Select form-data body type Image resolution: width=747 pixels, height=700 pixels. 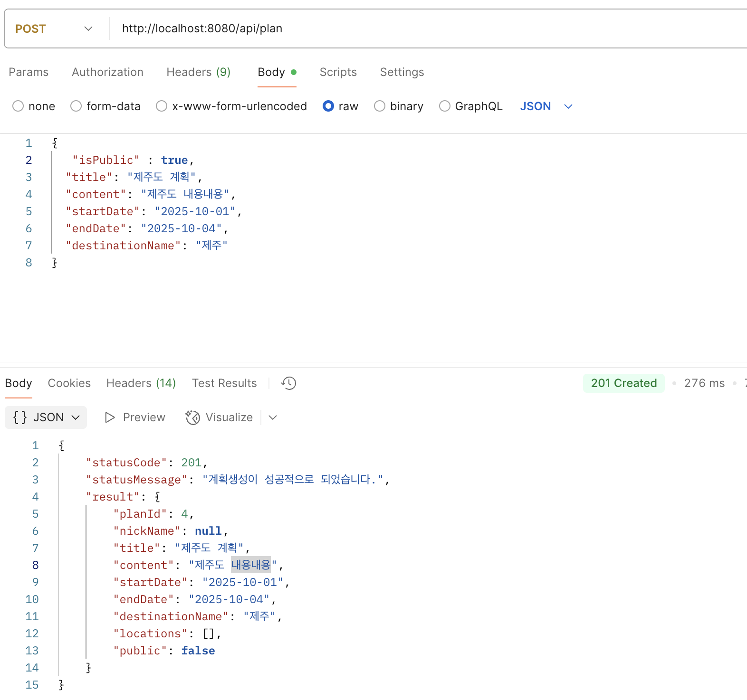click(x=76, y=106)
